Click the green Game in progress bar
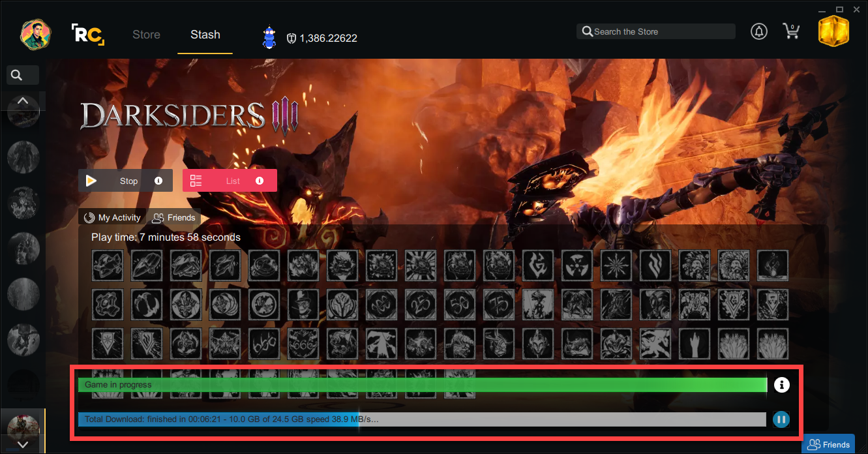The height and width of the screenshot is (454, 868). point(423,385)
